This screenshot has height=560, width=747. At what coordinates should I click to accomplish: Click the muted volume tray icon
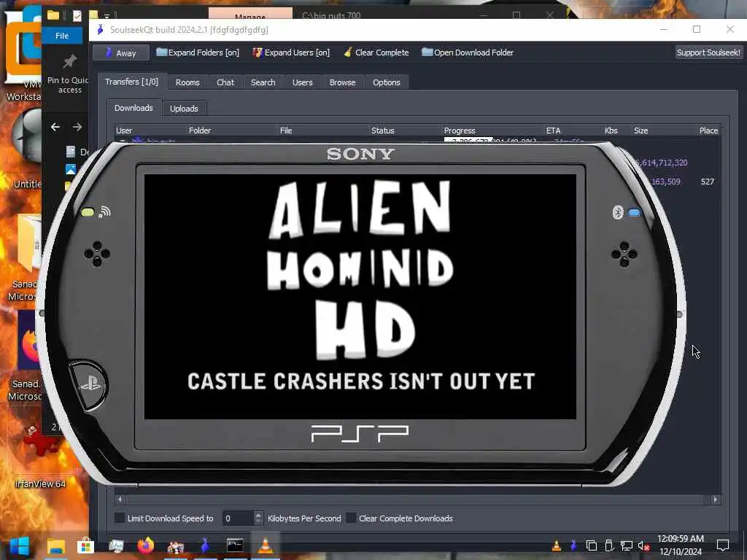[x=643, y=545]
